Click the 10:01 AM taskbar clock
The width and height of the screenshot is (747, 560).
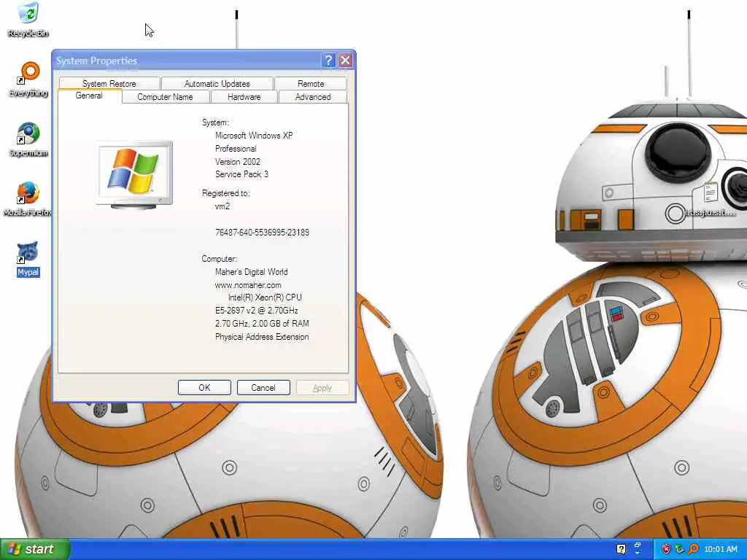pyautogui.click(x=720, y=549)
